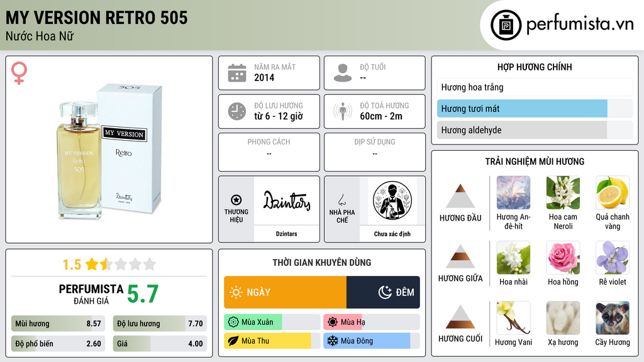
Task: Click the Hương đầu pyramid icon
Action: [x=460, y=196]
